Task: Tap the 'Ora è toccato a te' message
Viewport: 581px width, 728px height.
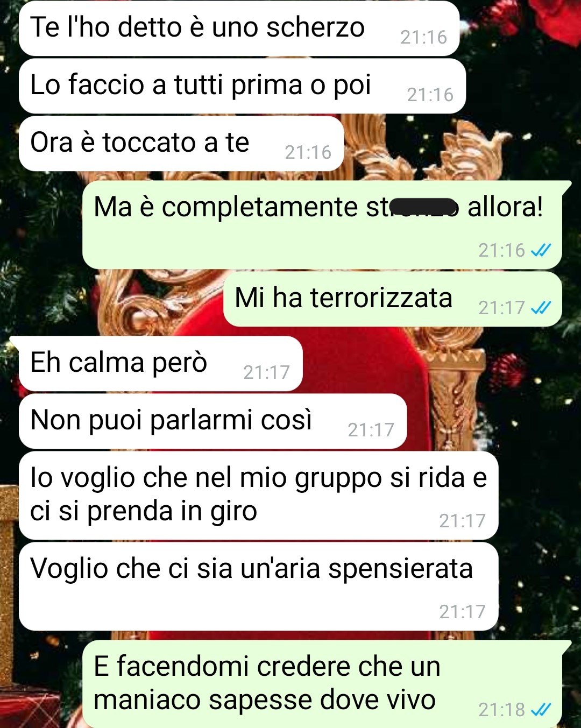Action: point(181,144)
